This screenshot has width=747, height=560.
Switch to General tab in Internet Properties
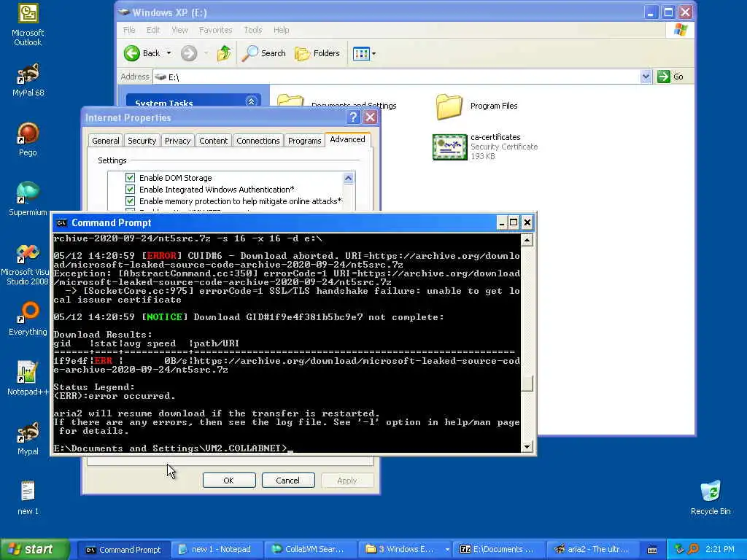pyautogui.click(x=105, y=141)
